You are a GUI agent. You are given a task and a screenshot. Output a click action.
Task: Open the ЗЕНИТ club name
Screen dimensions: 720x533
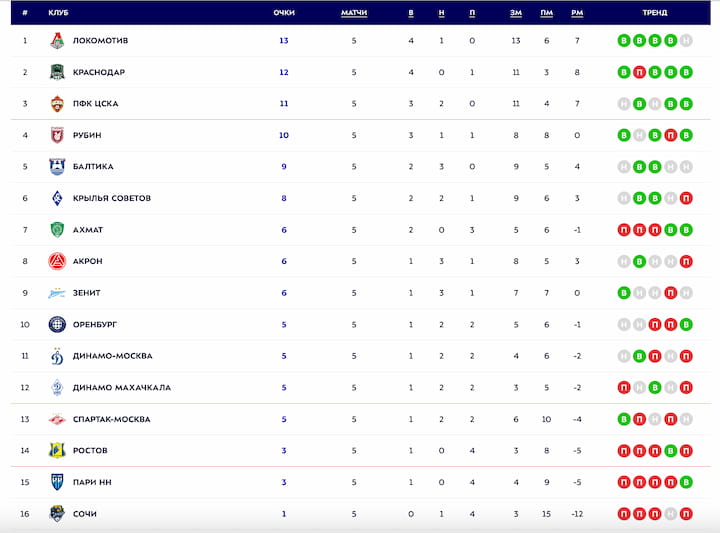(x=87, y=293)
